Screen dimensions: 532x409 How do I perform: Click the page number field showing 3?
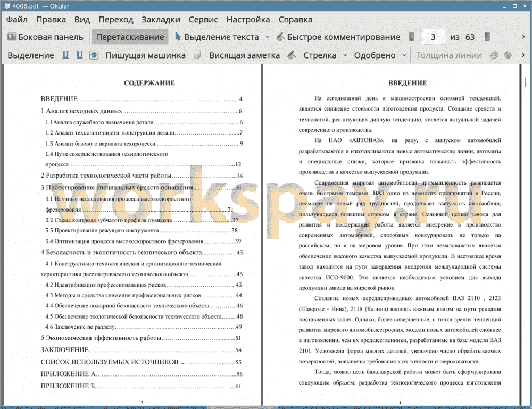[x=433, y=37]
